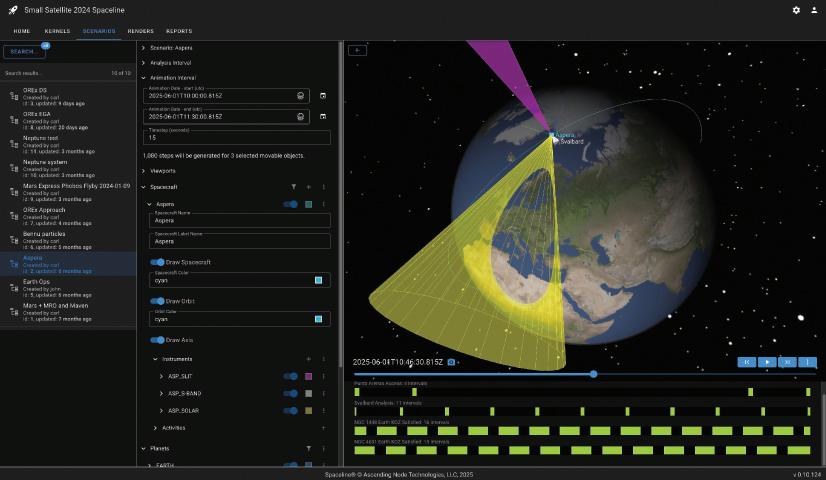Image resolution: width=826 pixels, height=480 pixels.
Task: Click the OREx DS scenario tree icon
Action: coord(14,96)
